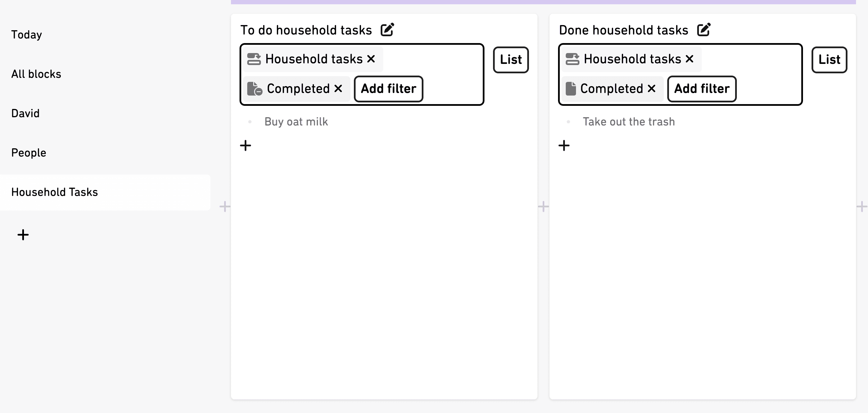Screen dimensions: 868x413
Task: Click Add filter in To do panel
Action: click(x=388, y=89)
